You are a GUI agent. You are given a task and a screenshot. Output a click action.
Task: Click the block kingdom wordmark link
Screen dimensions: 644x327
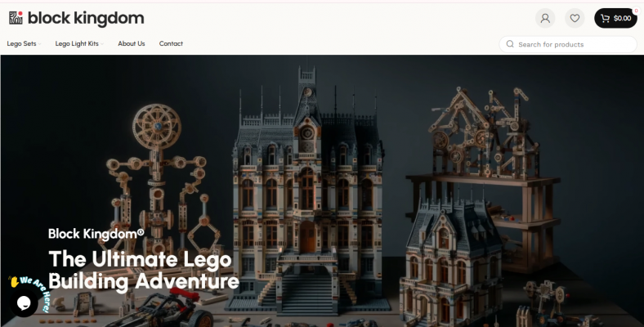point(86,18)
